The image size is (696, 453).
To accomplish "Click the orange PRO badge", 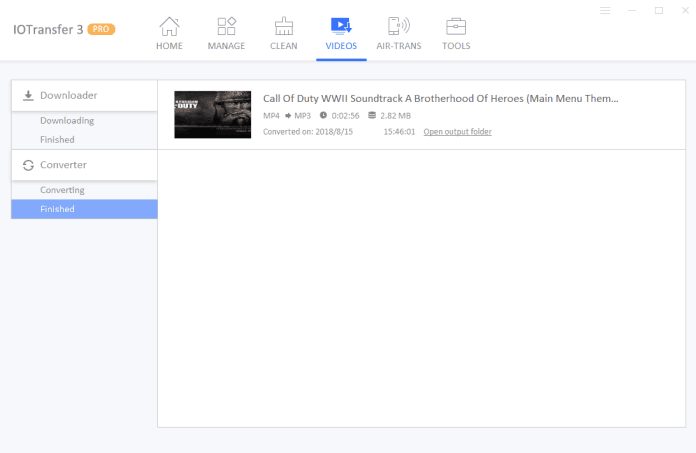I will pyautogui.click(x=101, y=29).
